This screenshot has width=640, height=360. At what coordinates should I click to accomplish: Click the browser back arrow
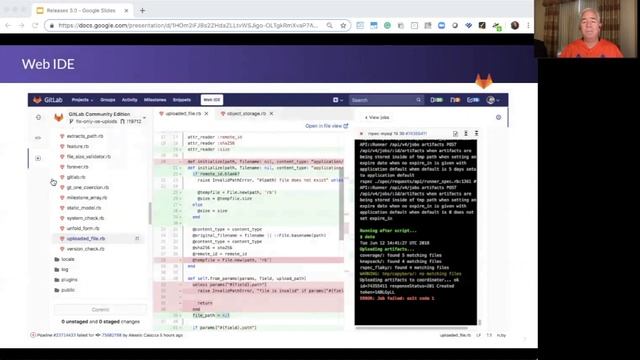coord(8,25)
